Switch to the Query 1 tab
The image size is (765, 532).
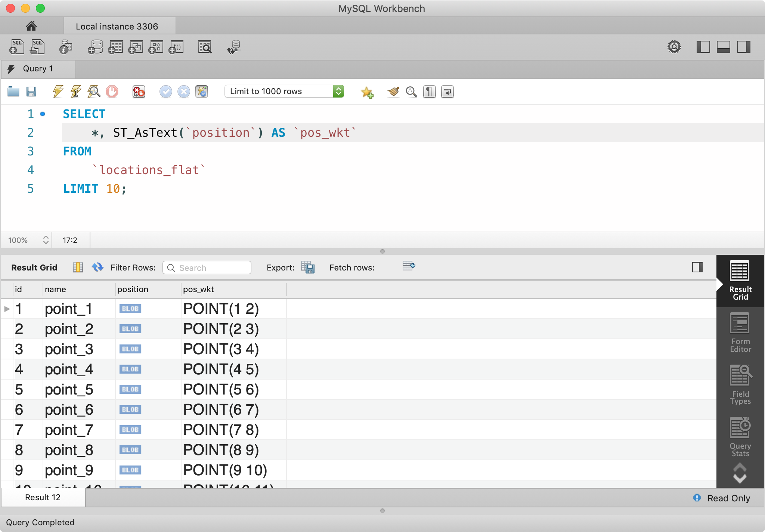click(38, 69)
